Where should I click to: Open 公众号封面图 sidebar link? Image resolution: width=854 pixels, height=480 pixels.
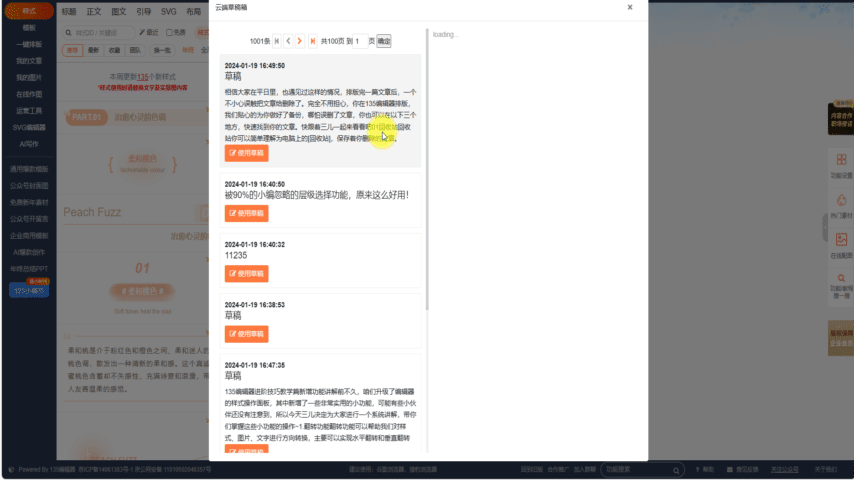pos(29,186)
